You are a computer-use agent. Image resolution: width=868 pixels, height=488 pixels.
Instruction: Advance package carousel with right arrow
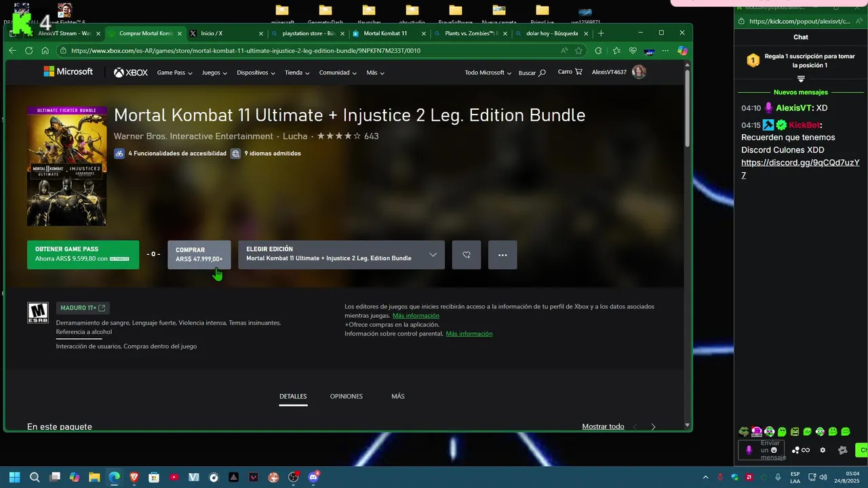(653, 426)
